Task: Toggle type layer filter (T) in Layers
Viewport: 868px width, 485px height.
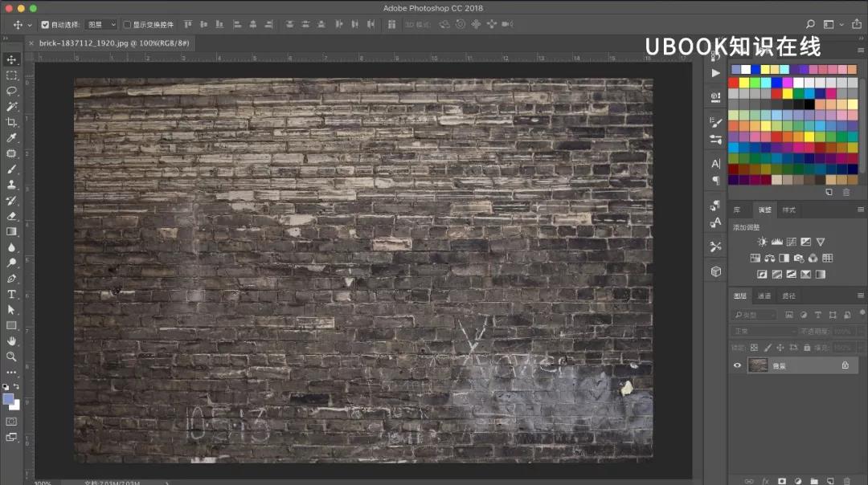Action: pyautogui.click(x=817, y=315)
